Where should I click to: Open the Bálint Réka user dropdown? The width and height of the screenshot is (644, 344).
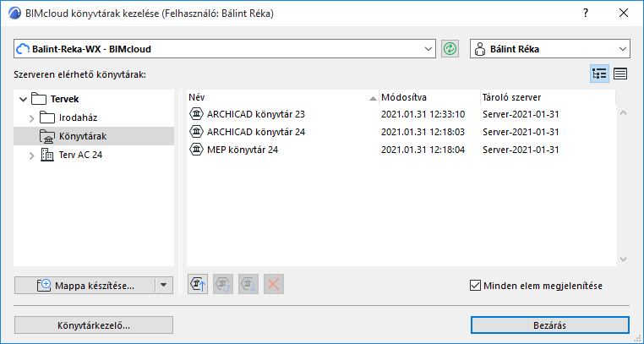pos(624,49)
